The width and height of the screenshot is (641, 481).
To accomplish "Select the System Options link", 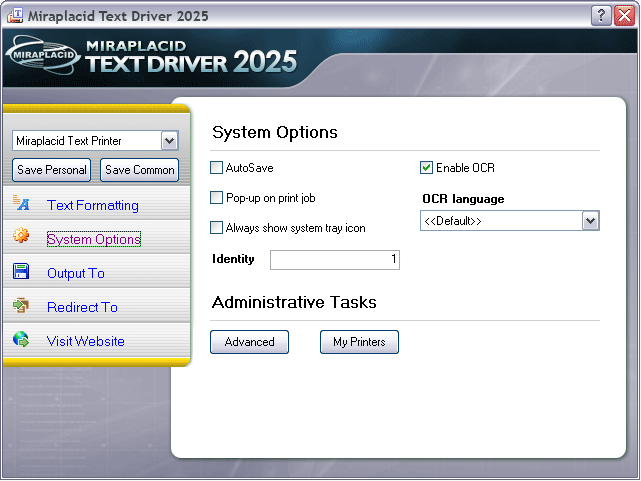I will (94, 239).
